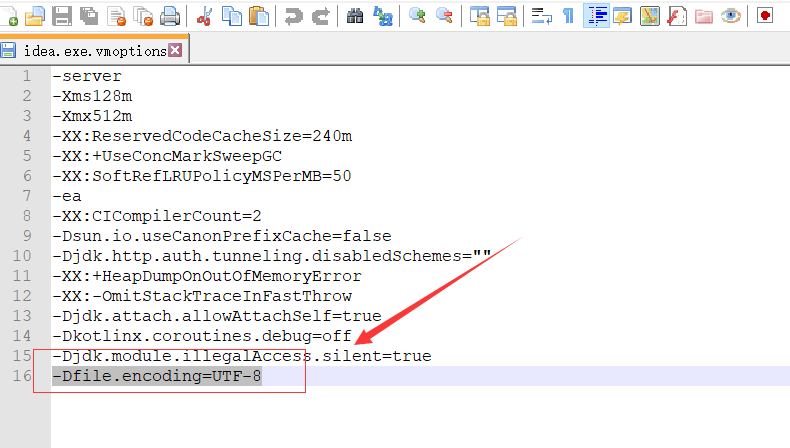The width and height of the screenshot is (790, 448).
Task: Click the -Djdk.http.auth.tunneling.disabledSchemes line
Action: [x=272, y=256]
